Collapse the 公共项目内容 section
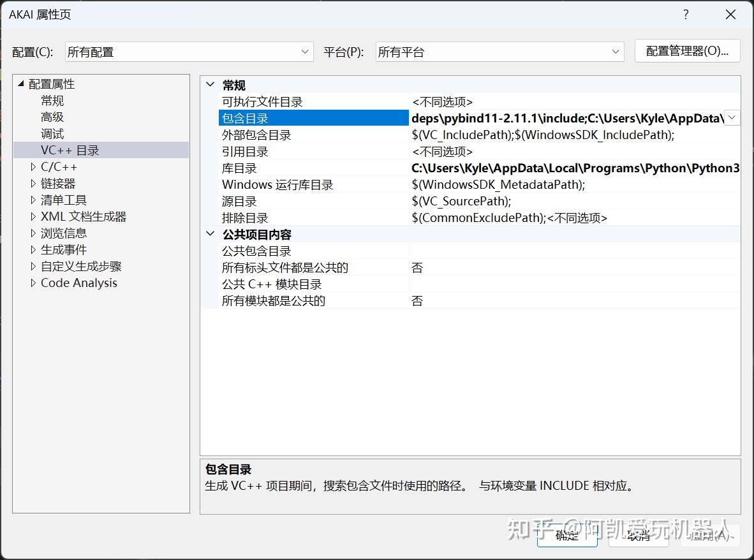754x560 pixels. (x=210, y=234)
